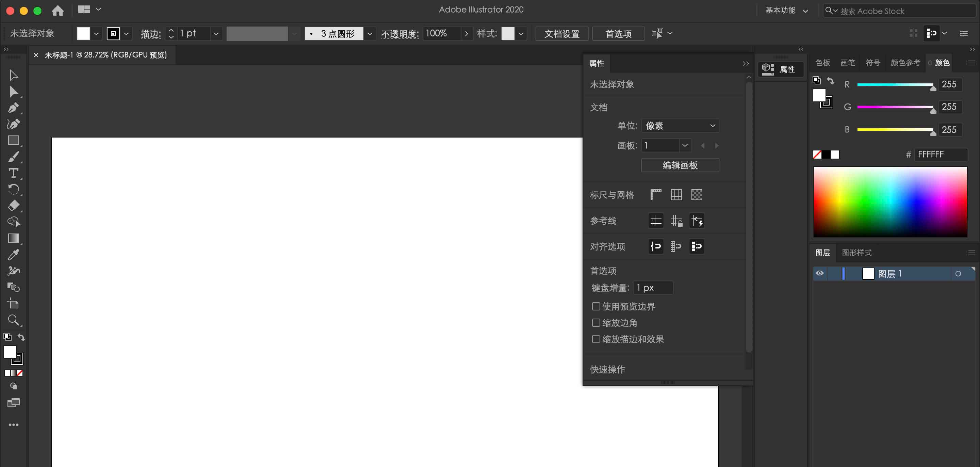The height and width of the screenshot is (467, 980).
Task: Click the 编辑画板 button
Action: click(x=680, y=165)
